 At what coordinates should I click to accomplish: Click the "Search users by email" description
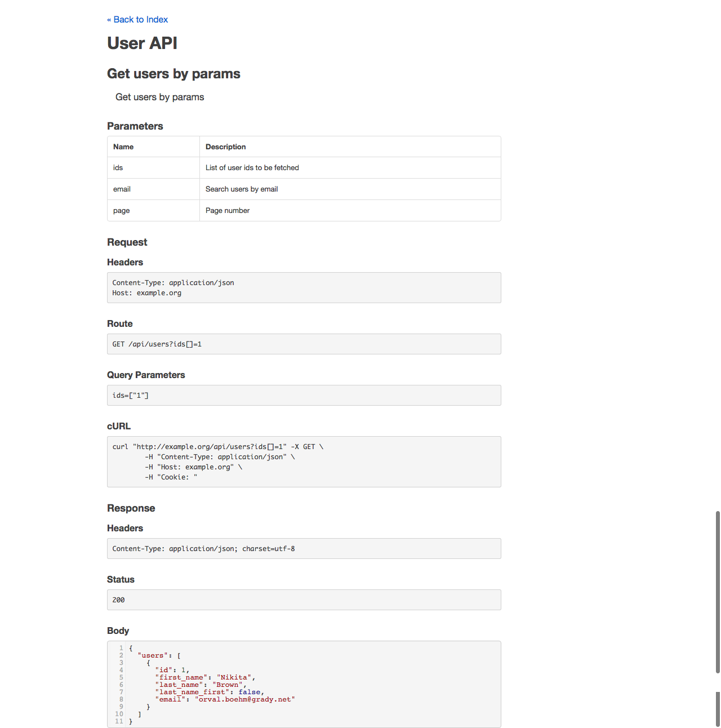[242, 189]
